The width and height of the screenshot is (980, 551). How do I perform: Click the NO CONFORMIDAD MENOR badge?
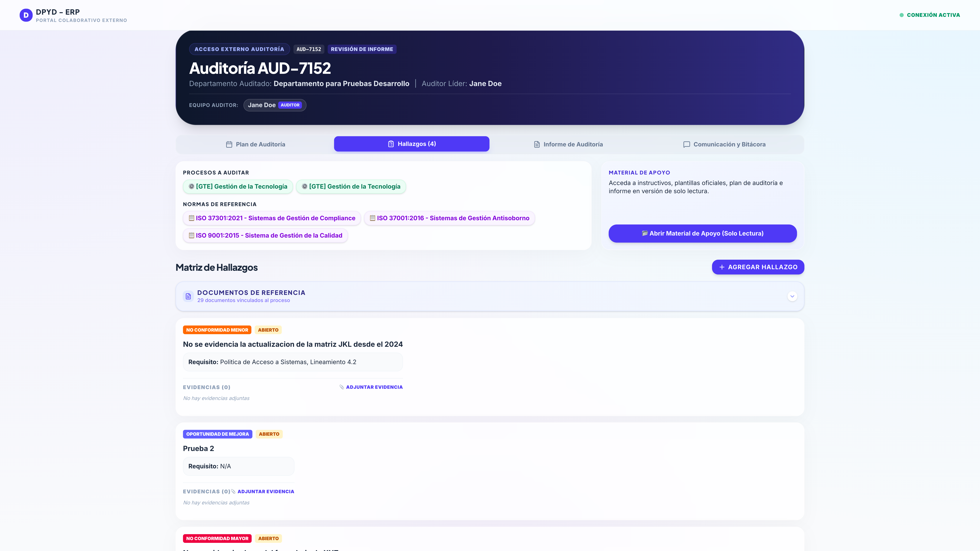coord(217,330)
